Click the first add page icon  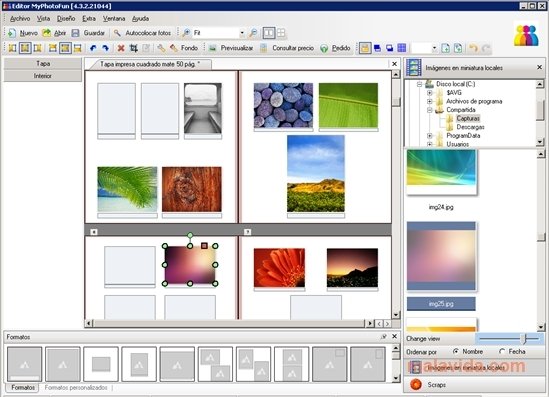point(445,48)
